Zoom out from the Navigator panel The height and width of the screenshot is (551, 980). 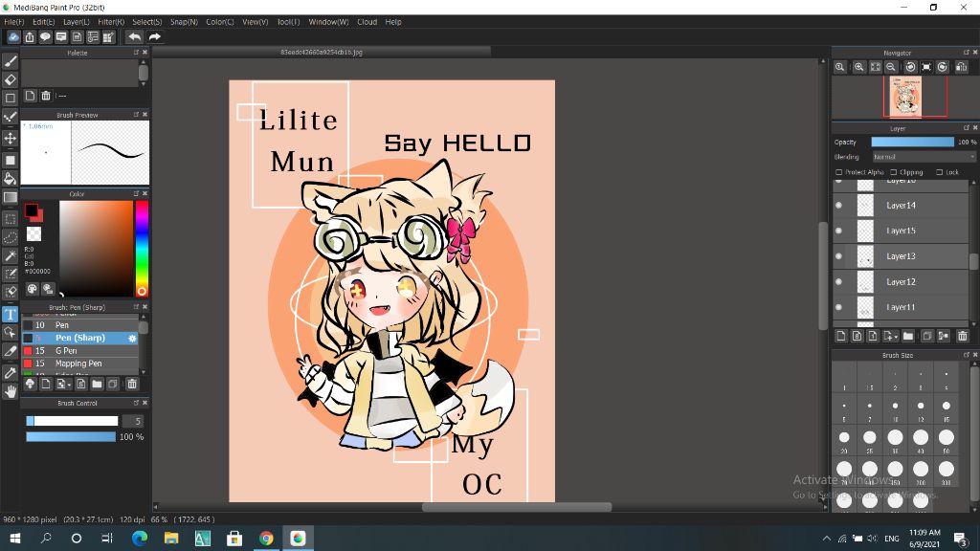coord(891,67)
